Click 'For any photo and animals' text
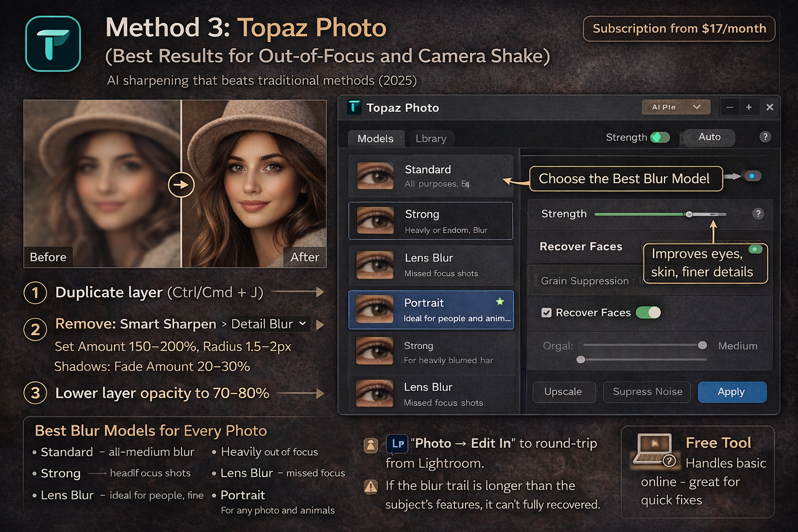This screenshot has height=532, width=798. [x=278, y=510]
